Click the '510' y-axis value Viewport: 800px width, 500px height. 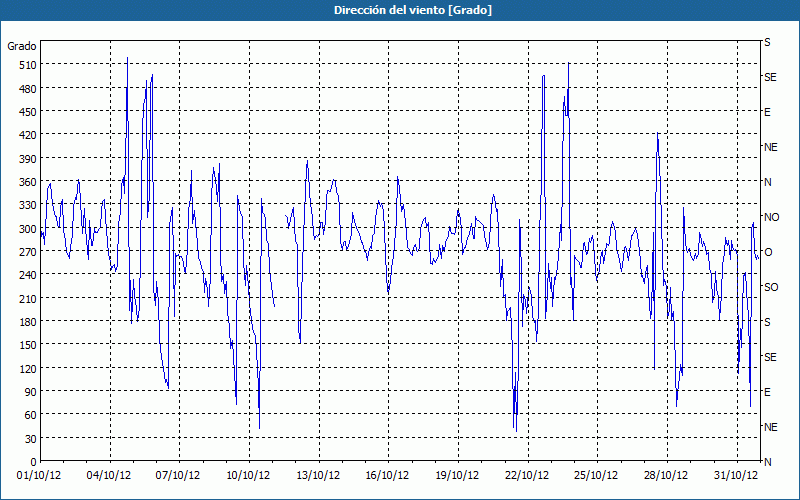(28, 65)
